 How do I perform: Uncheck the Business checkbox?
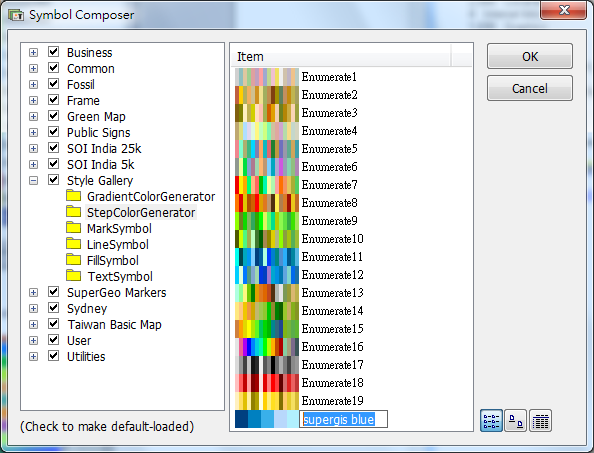(53, 52)
